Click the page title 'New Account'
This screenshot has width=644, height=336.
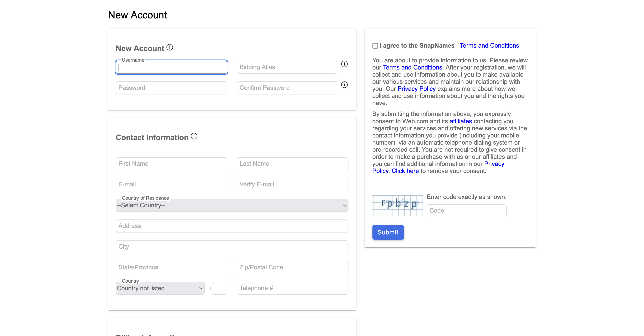click(137, 15)
